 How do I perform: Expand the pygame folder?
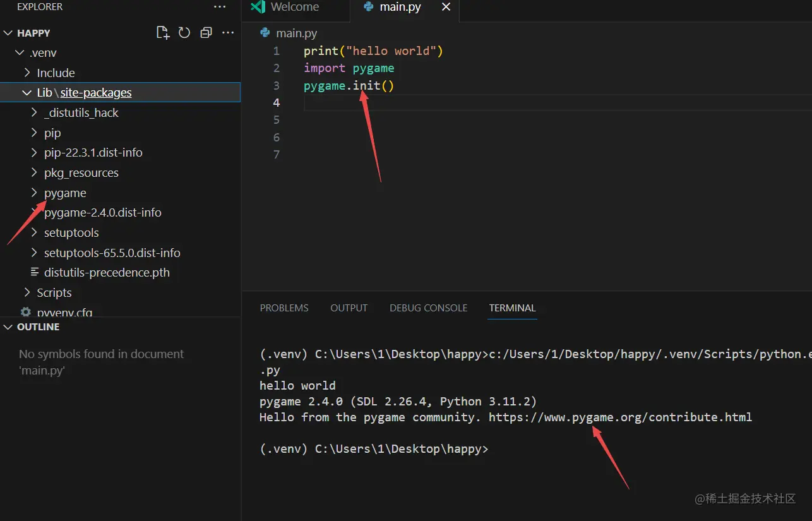click(35, 193)
